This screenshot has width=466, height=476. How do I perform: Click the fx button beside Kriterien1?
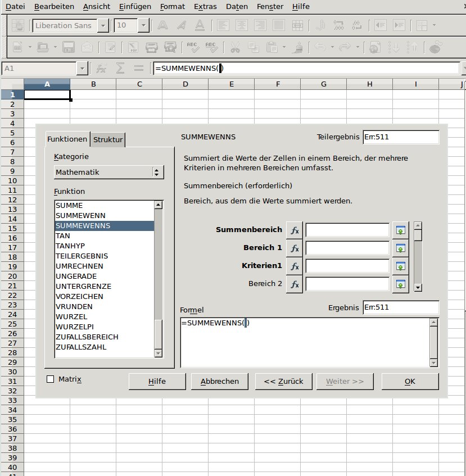coord(295,266)
